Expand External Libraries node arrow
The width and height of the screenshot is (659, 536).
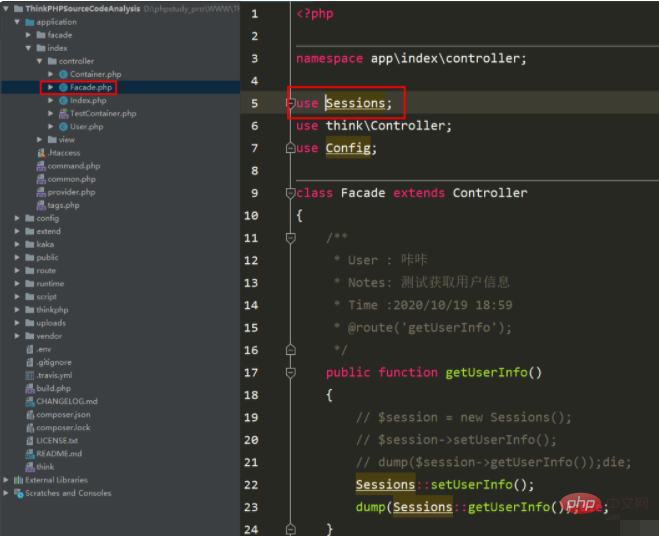(x=6, y=480)
